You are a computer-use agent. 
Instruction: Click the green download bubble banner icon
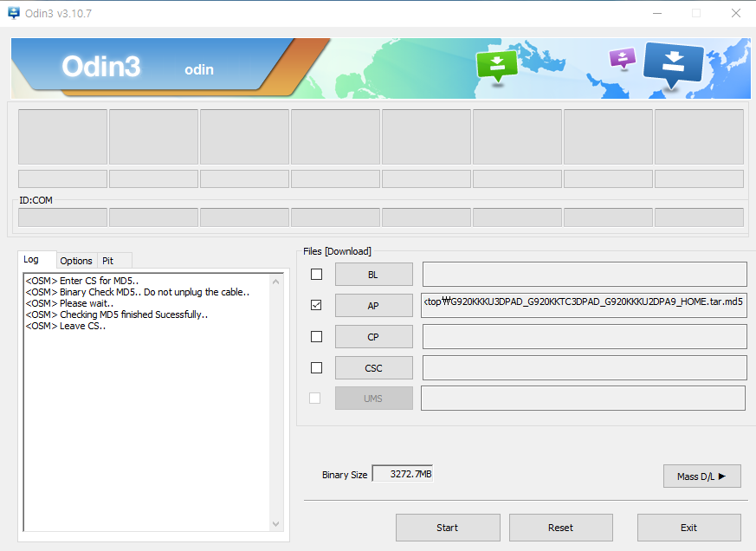pyautogui.click(x=497, y=65)
